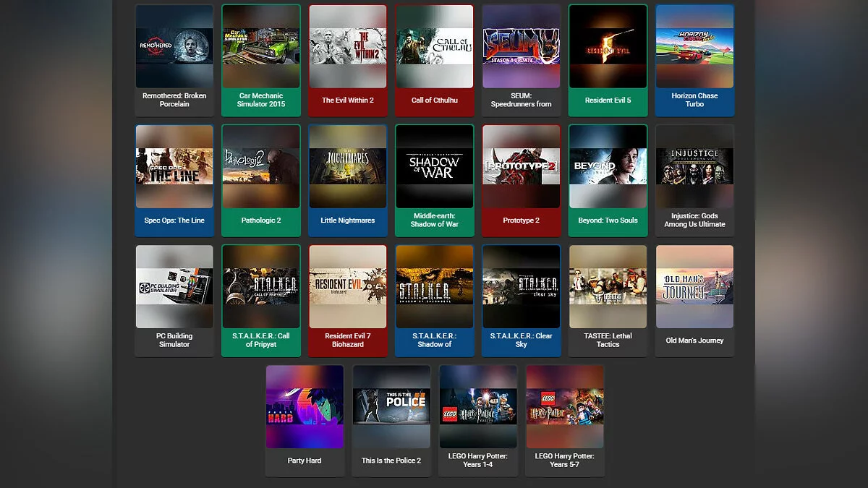
Task: Click 'Remothered: Broken Porcelain' title text
Action: tap(174, 100)
